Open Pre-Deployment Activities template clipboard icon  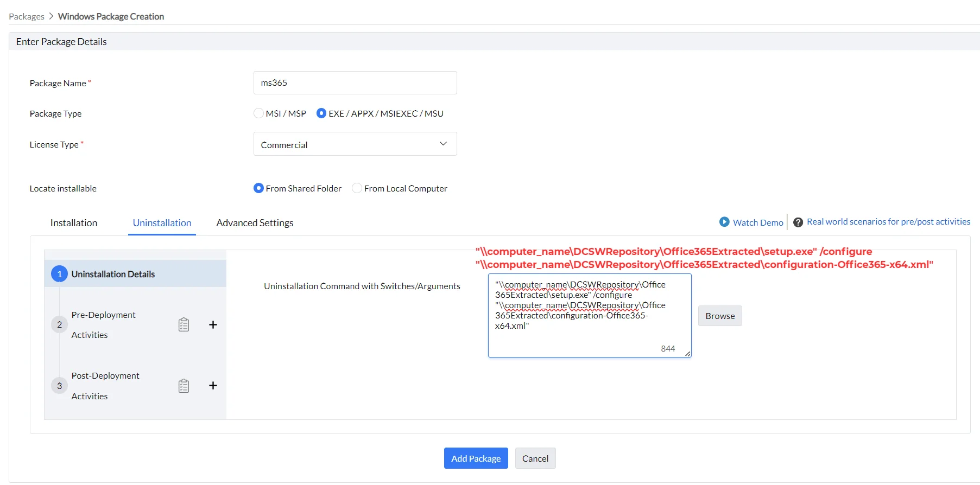[x=184, y=324]
